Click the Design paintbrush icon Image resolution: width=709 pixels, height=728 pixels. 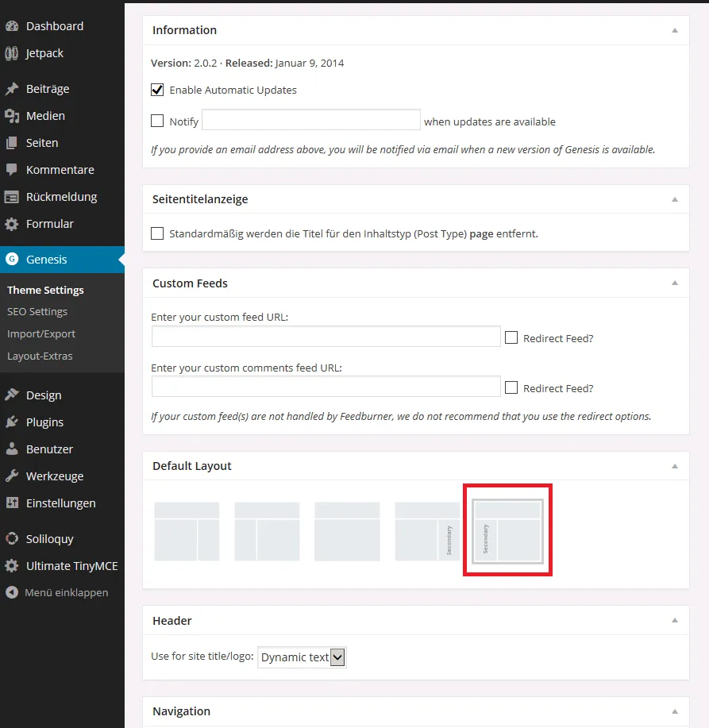12,395
